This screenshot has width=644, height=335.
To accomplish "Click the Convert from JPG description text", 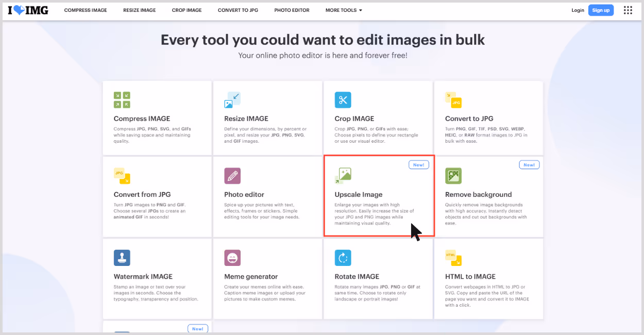I will point(150,211).
